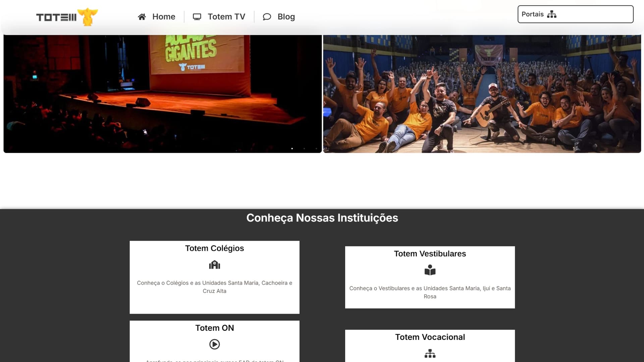644x362 pixels.
Task: Click the Totem Vestibulares book reader icon
Action: point(430,270)
